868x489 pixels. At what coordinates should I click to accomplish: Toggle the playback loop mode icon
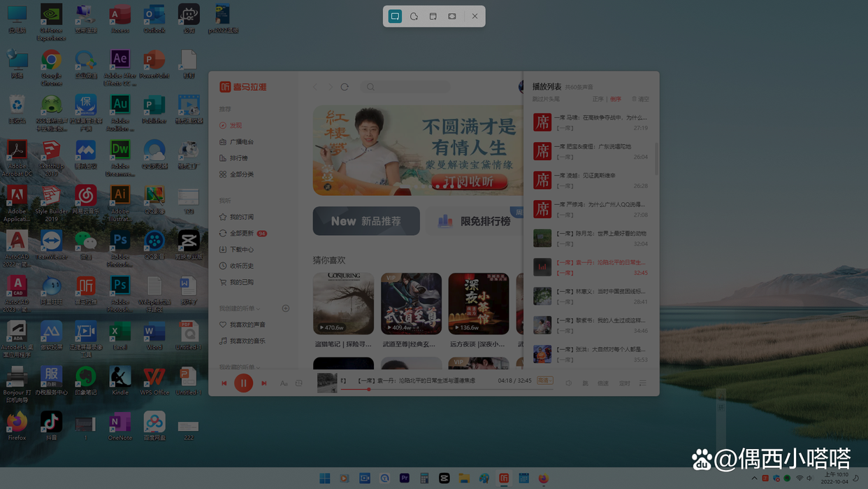click(299, 383)
